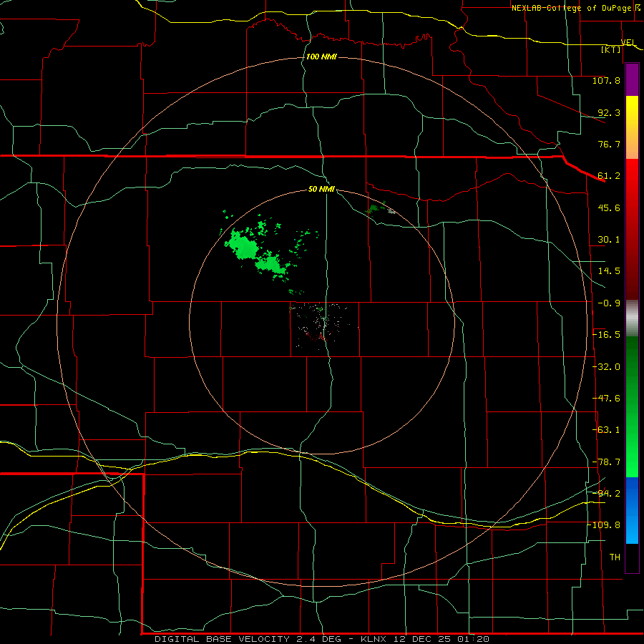
Task: Click the large bright green velocity echo
Action: click(243, 245)
